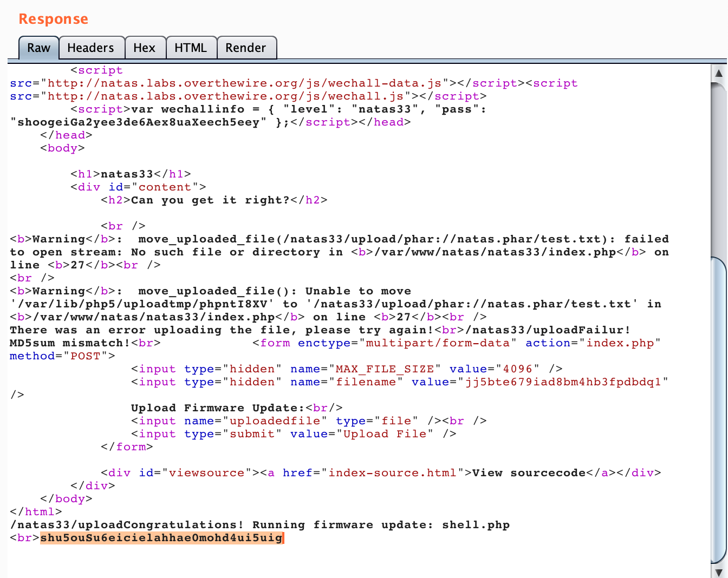Click the text "shoogeiGa2yee3de6Aex8uaXeech5eey"

[139, 122]
